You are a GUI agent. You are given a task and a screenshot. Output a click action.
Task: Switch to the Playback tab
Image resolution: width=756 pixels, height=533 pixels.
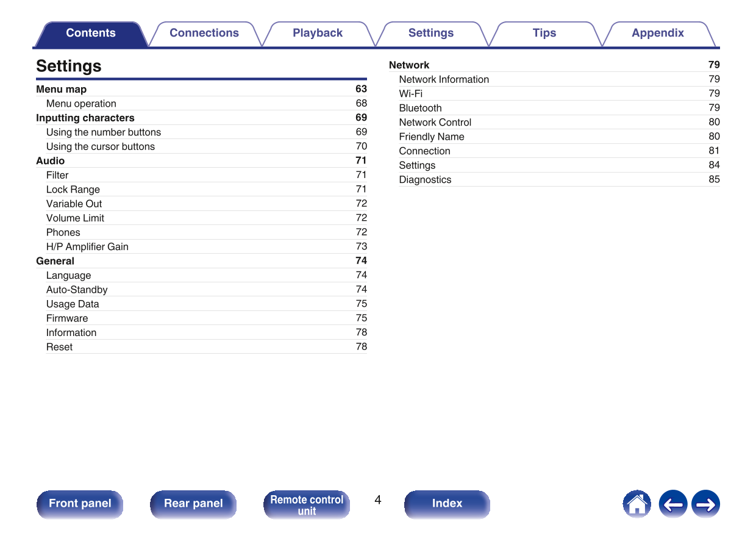317,34
